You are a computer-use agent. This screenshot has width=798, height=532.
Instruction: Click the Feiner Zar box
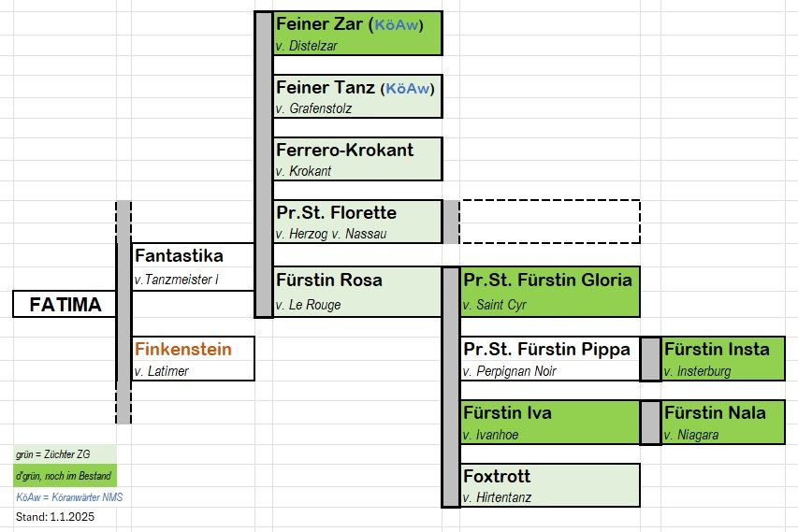pos(356,33)
